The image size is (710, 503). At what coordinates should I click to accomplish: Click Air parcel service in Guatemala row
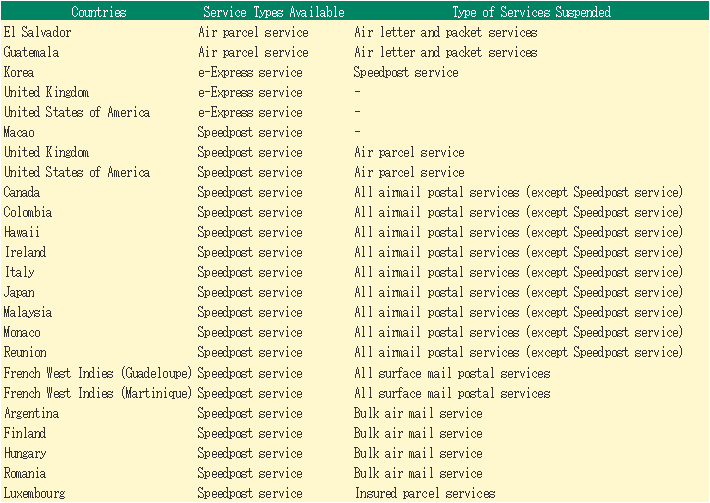point(254,52)
